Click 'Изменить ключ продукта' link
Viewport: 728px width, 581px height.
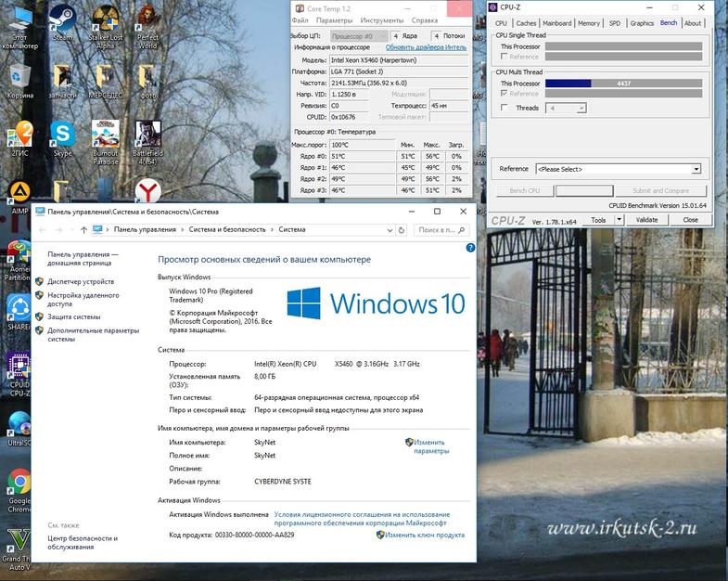[x=425, y=535]
